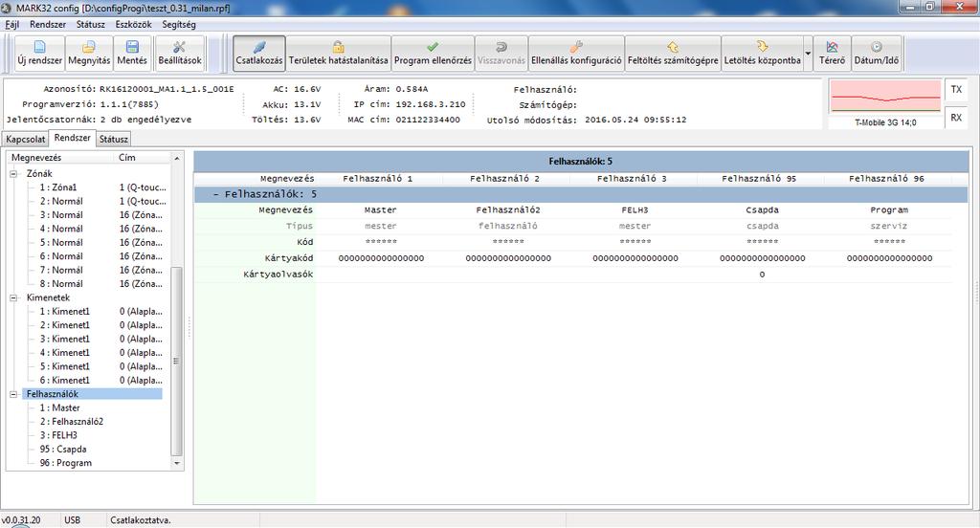This screenshot has height=528, width=980.
Task: Click the tree's vertical scrollbar thumb
Action: (176, 362)
